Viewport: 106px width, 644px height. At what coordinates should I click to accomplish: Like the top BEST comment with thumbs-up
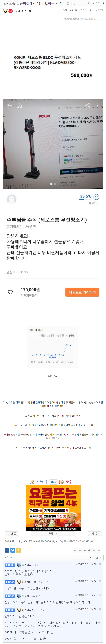[x=92, y=564]
